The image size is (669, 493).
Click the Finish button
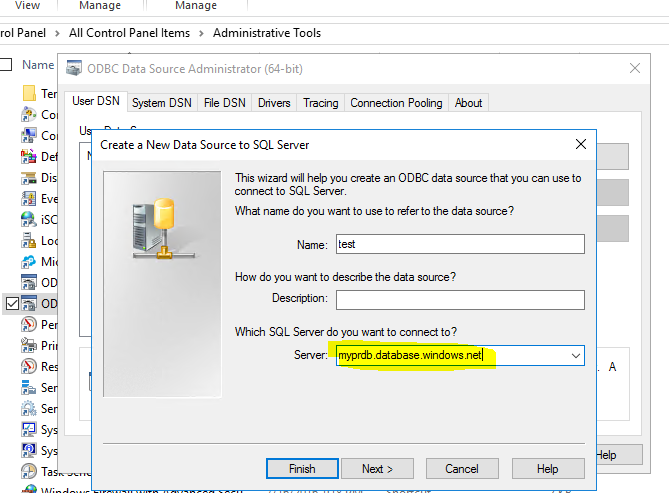pos(302,469)
